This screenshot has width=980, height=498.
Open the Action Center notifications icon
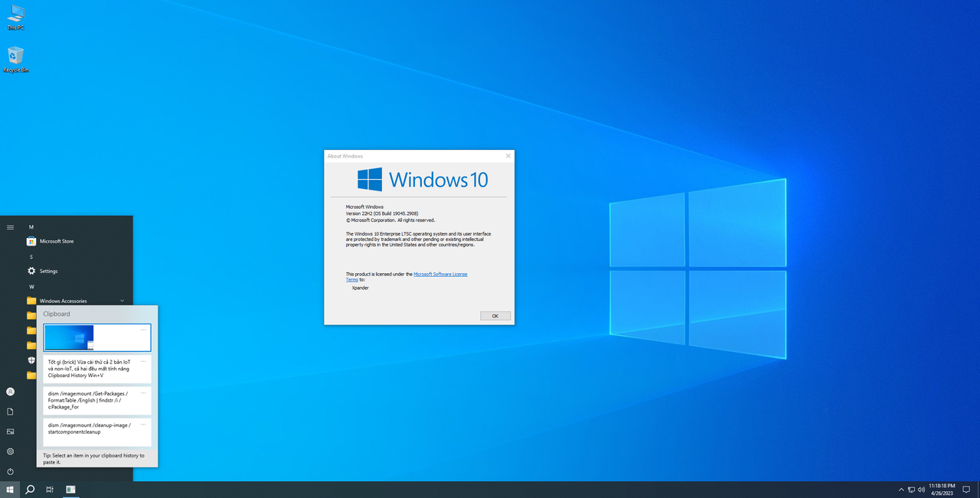tap(966, 490)
